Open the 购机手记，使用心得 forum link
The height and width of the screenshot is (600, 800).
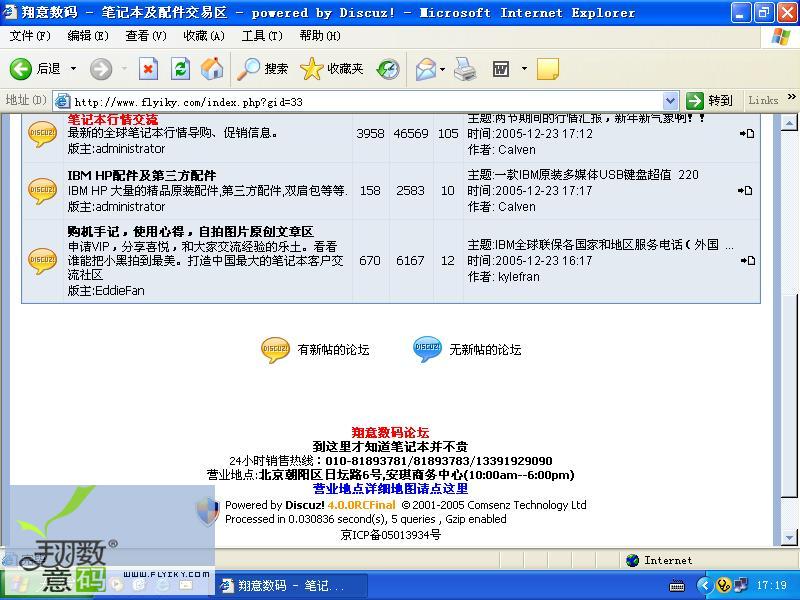coord(190,232)
